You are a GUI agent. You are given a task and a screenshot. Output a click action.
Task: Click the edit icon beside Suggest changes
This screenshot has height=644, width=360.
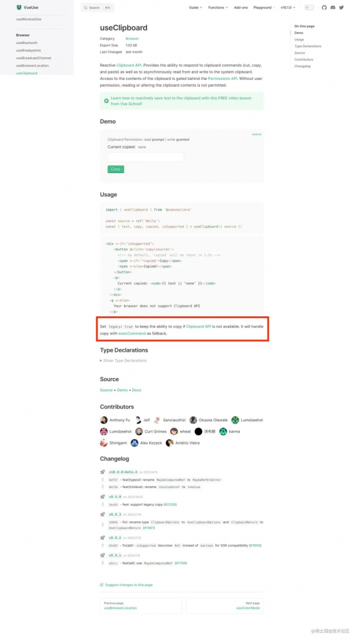(x=102, y=584)
